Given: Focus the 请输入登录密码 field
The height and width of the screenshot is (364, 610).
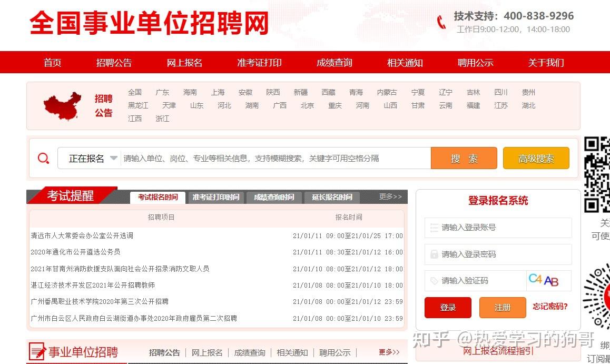Looking at the screenshot, I should pyautogui.click(x=498, y=254).
